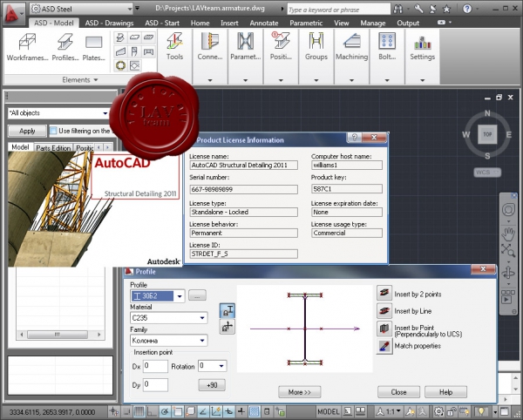Open the Workframes tool
This screenshot has height=420, width=523.
click(27, 47)
